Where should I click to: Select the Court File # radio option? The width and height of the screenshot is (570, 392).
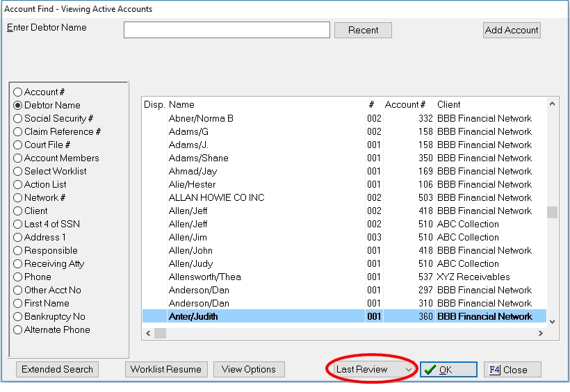[18, 145]
